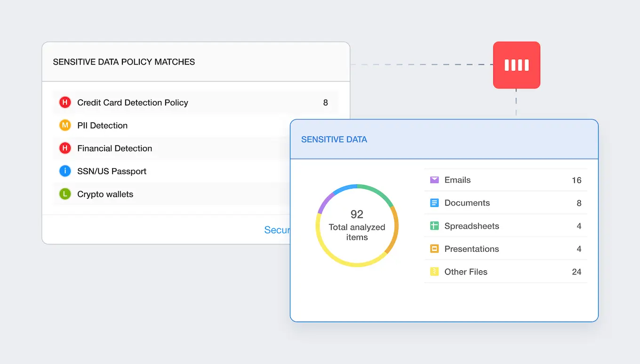Viewport: 640px width, 364px height.
Task: Select the orange M badge beside PII Detection
Action: point(65,125)
